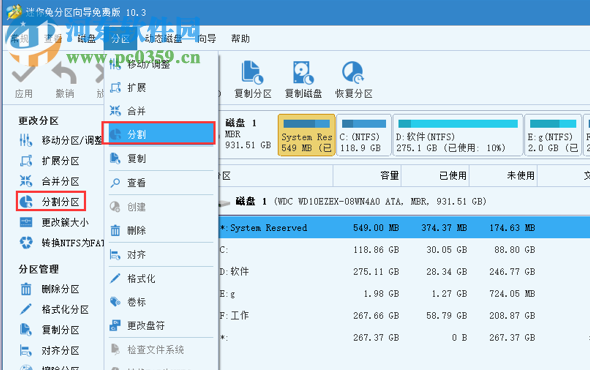Select the unallocated 267.37 GB row
Image resolution: width=590 pixels, height=370 pixels.
click(x=404, y=338)
